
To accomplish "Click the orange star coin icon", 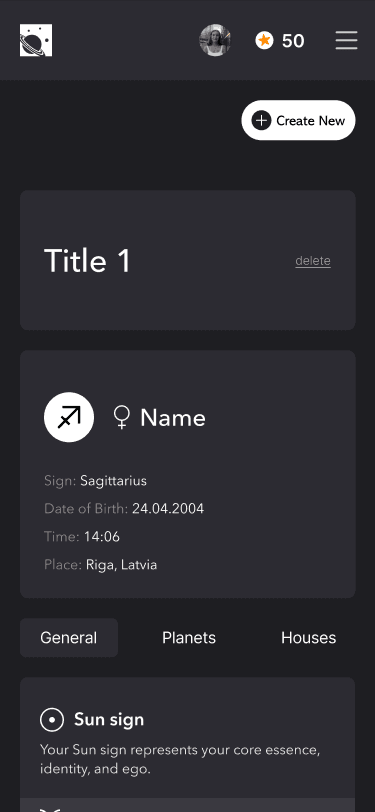I will 264,40.
